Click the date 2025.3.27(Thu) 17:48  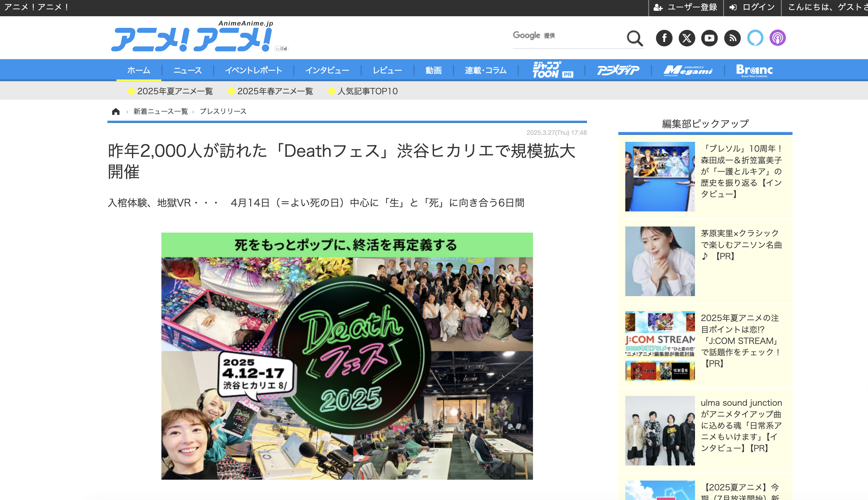[557, 133]
